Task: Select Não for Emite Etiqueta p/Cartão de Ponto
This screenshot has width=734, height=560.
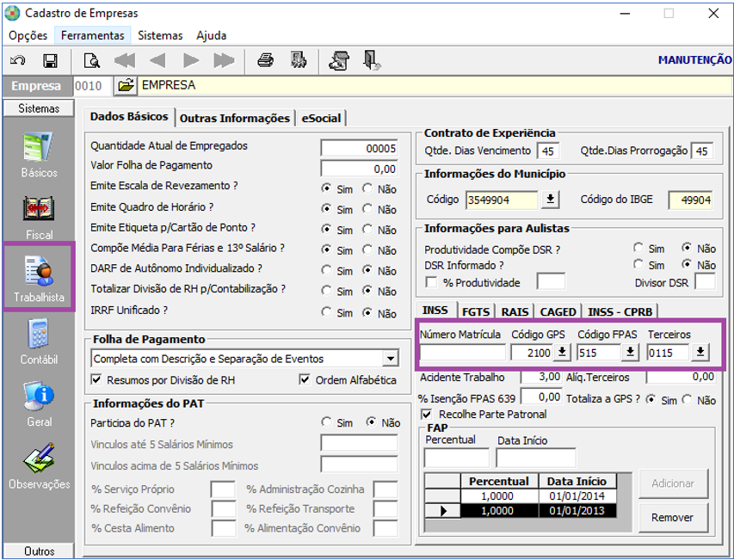Action: 368,229
